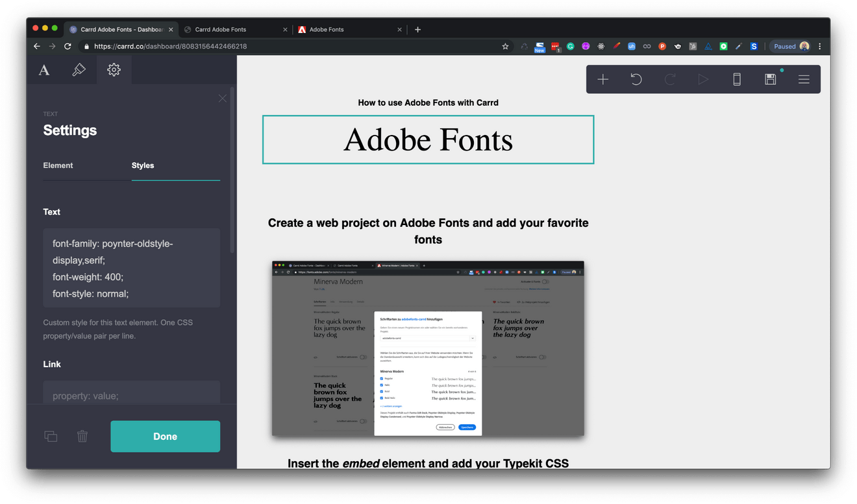The height and width of the screenshot is (504, 857).
Task: Click the Done button
Action: pos(165,436)
